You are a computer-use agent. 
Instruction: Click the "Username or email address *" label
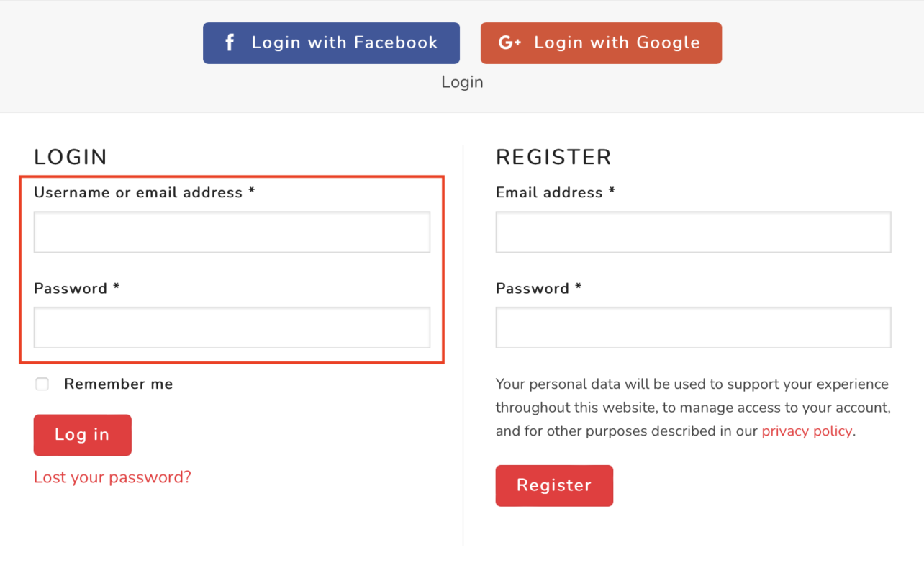pos(145,192)
